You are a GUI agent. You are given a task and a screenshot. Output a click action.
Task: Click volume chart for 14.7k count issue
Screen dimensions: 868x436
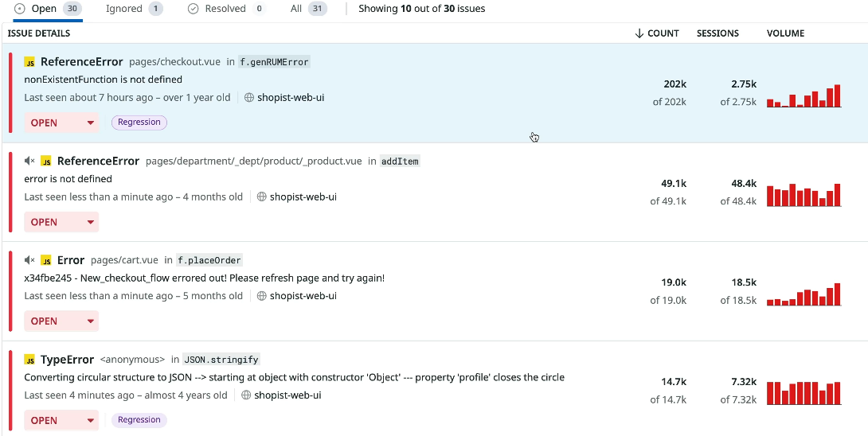coord(803,393)
